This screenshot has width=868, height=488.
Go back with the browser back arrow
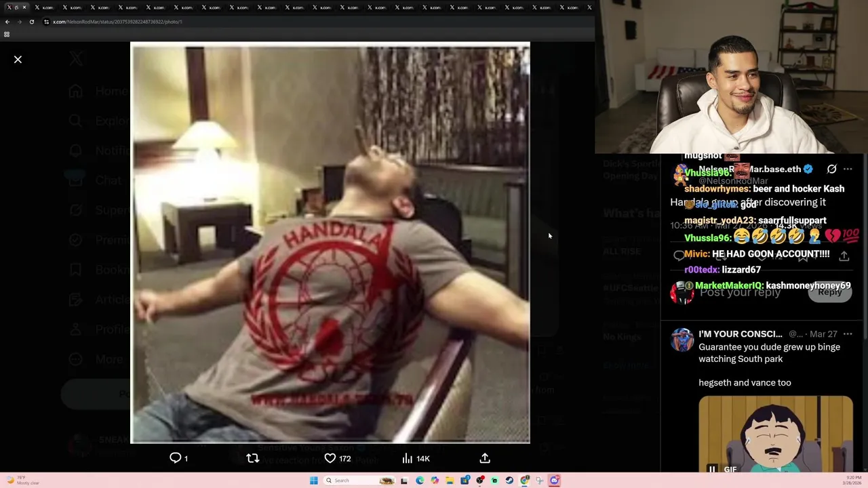(7, 22)
